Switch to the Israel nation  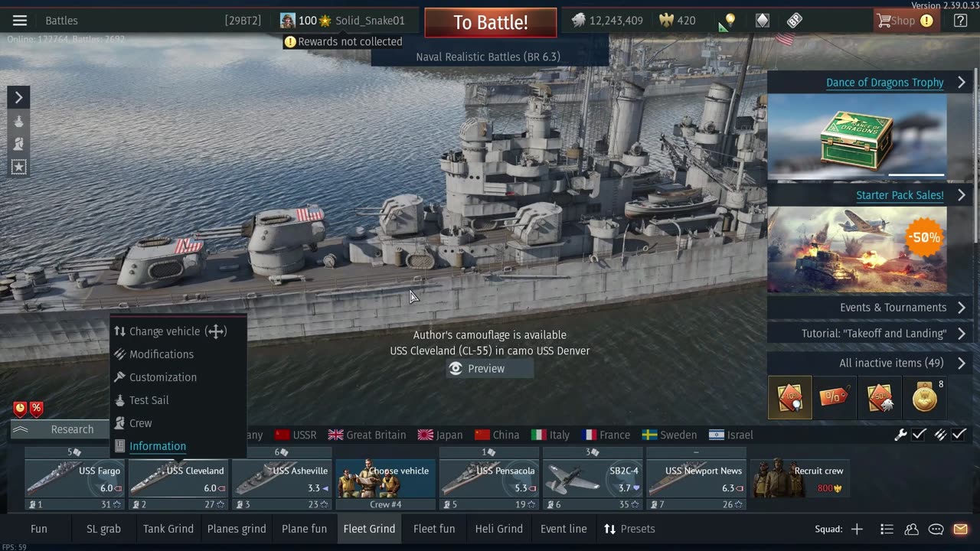(x=731, y=435)
